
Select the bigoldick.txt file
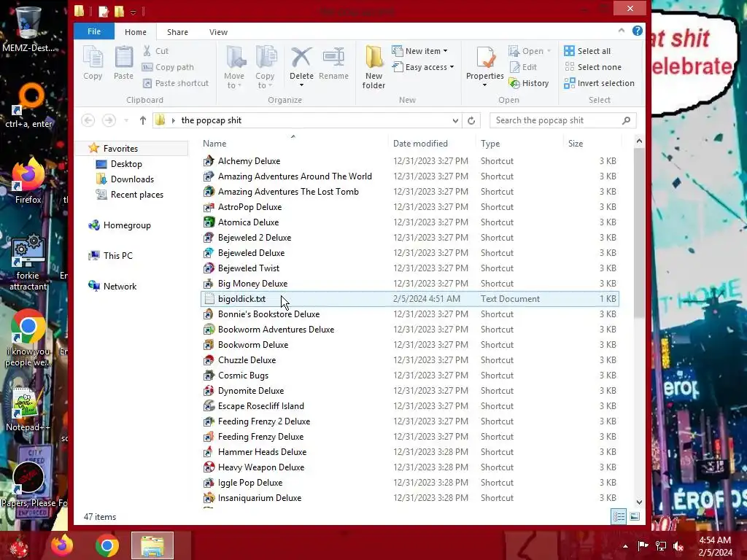pos(410,298)
